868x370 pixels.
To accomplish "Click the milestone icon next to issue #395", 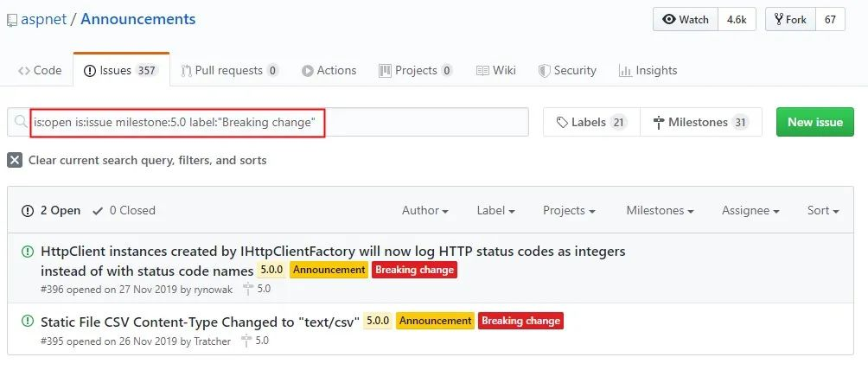I will click(x=247, y=341).
